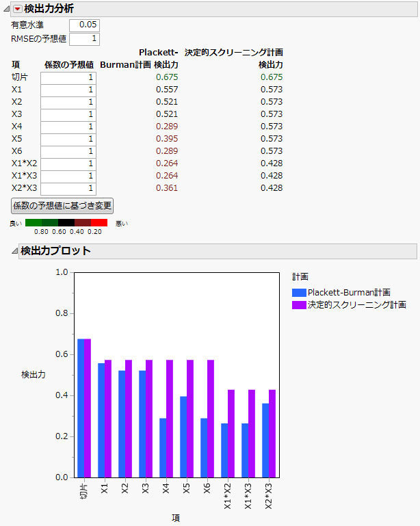Click the bright red segment of power legend
Image resolution: width=420 pixels, height=526 pixels.
click(99, 222)
